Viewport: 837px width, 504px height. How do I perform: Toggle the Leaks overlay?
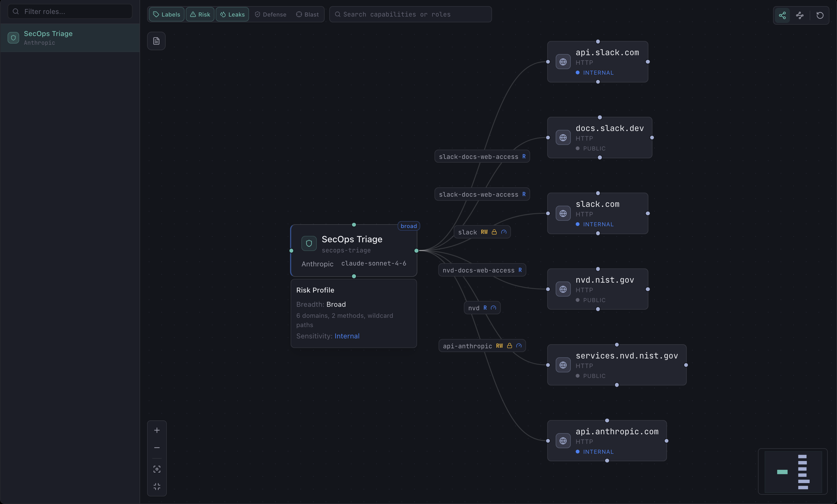coord(232,14)
